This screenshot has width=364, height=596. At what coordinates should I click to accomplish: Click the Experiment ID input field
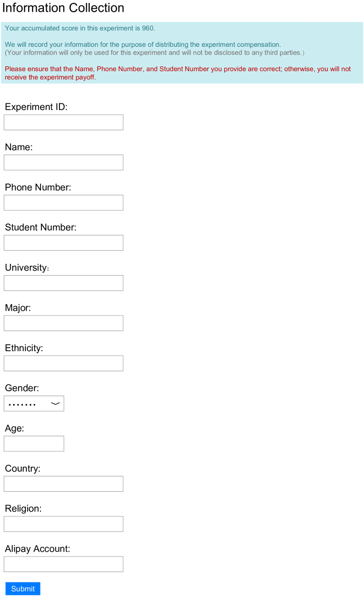[63, 122]
